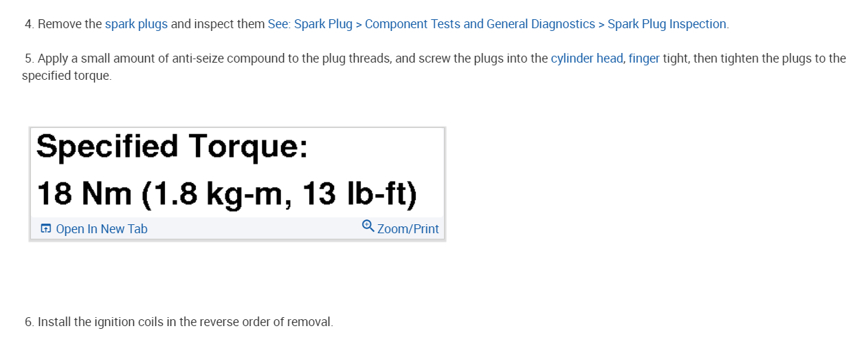
Task: Click the "finger" hyperlink
Action: click(x=644, y=58)
